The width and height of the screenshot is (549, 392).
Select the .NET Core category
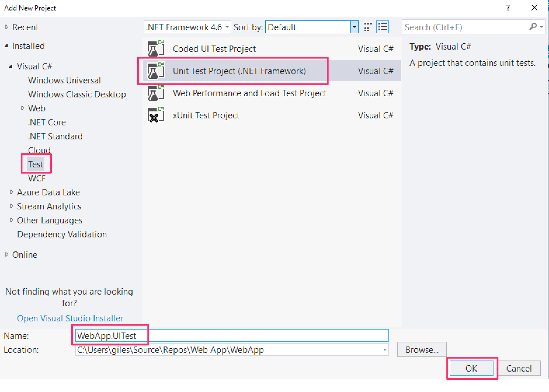[47, 122]
